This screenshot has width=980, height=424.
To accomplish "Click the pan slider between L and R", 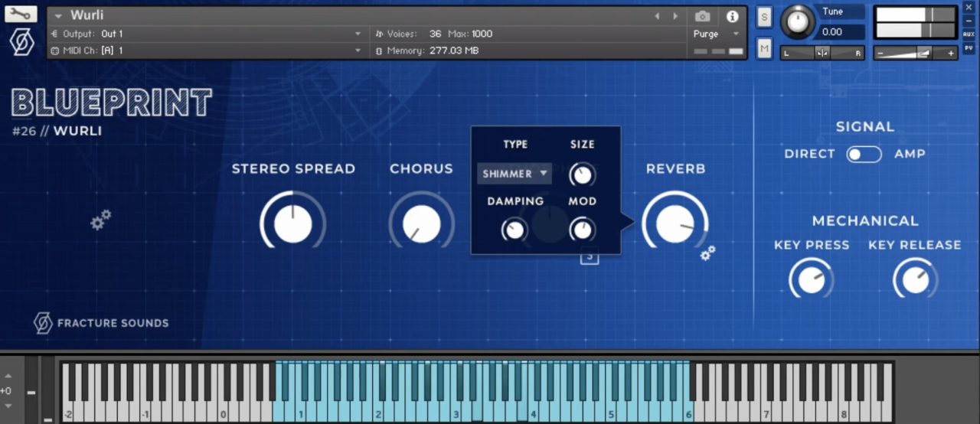I will pos(822,53).
